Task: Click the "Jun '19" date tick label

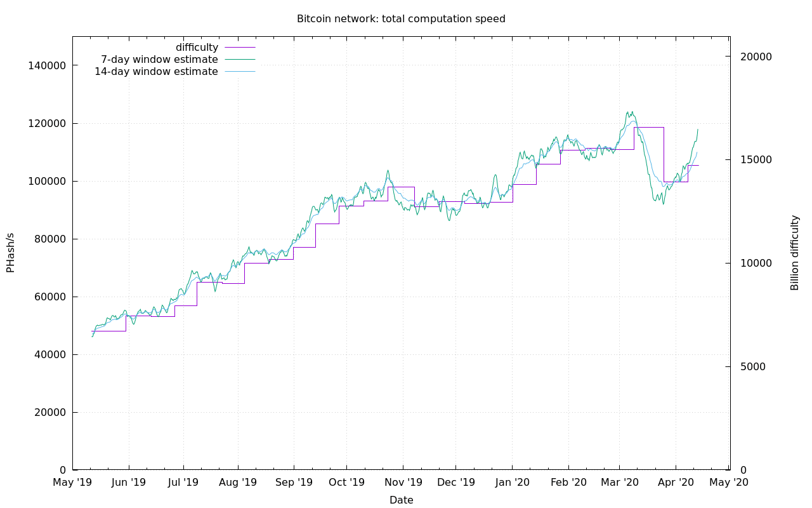Action: (x=128, y=483)
